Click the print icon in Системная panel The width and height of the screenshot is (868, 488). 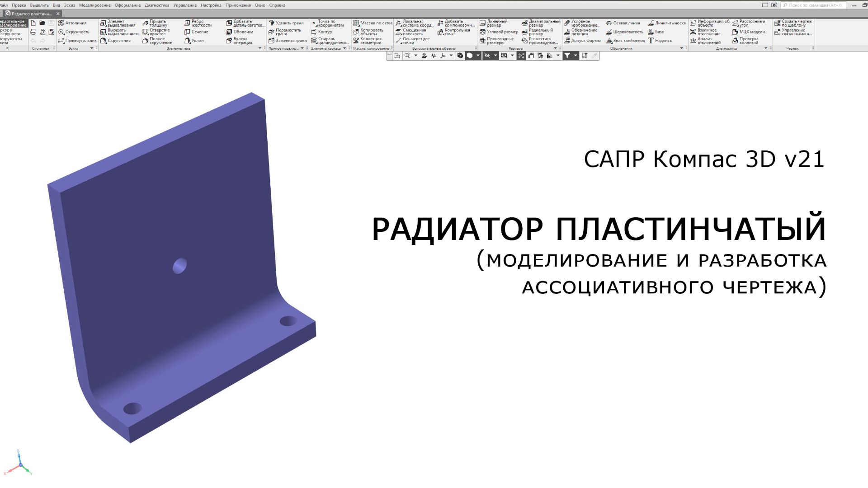[x=33, y=32]
